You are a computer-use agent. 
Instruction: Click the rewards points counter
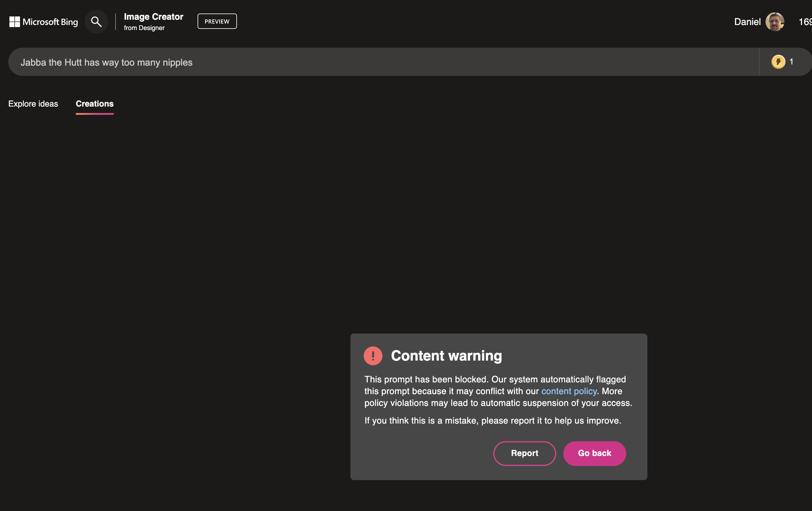[x=805, y=22]
